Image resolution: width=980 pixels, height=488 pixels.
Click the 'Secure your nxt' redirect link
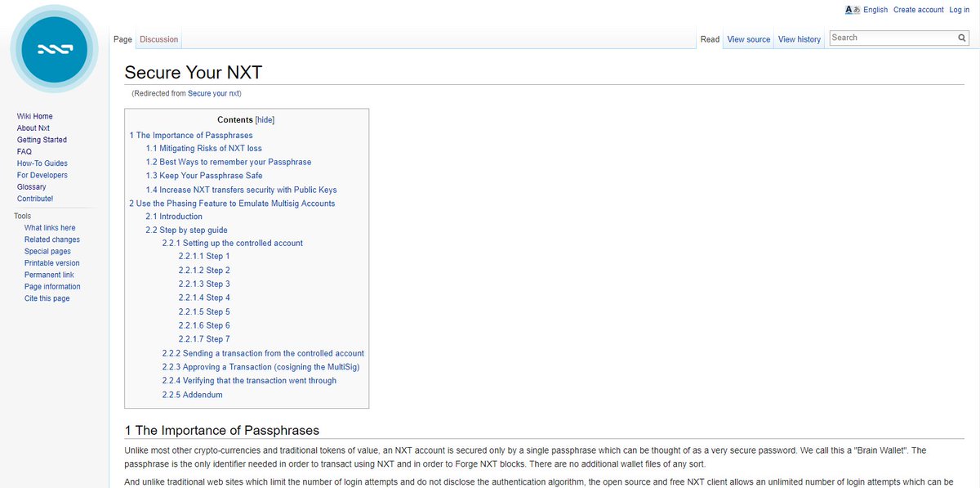[213, 94]
